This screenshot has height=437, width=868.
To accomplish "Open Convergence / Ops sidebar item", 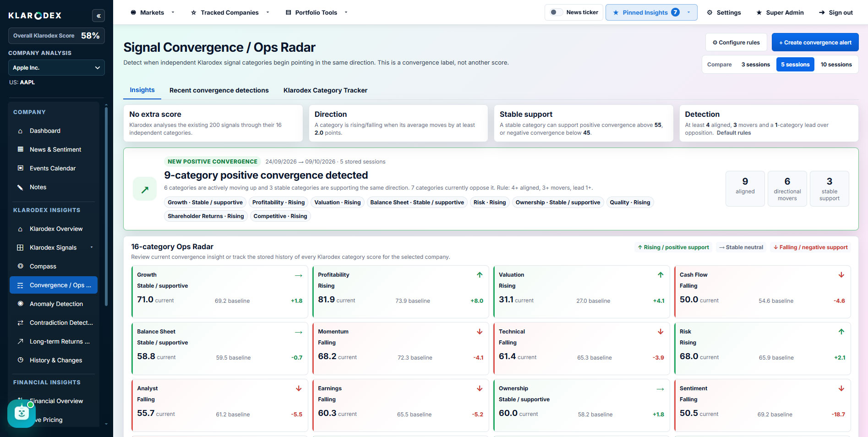I will (54, 285).
